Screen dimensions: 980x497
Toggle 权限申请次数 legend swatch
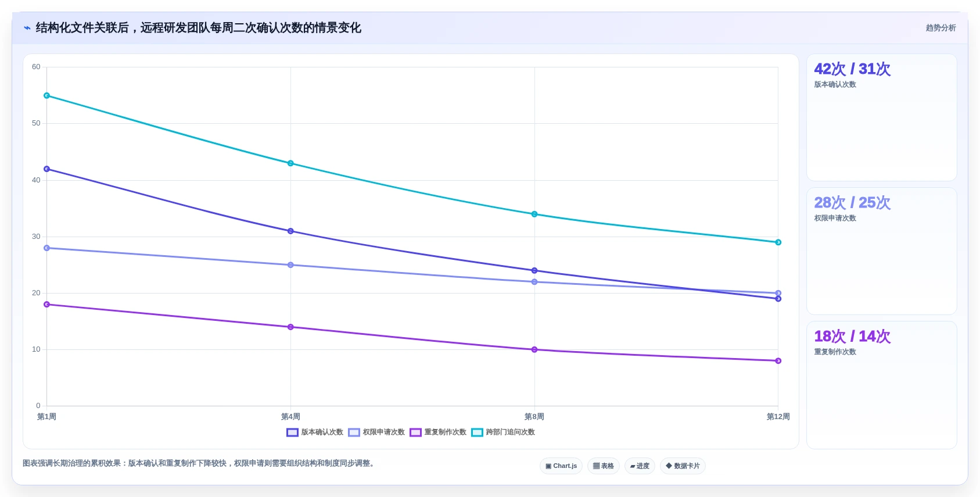click(354, 432)
